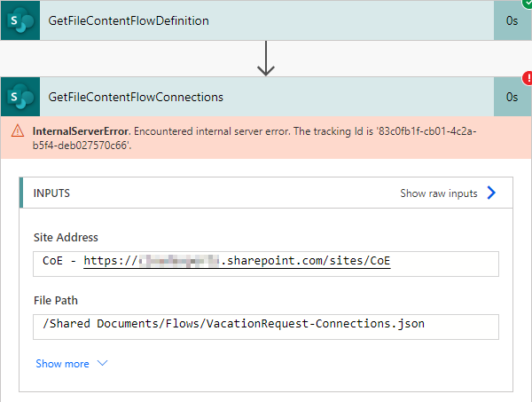Open Show raw inputs link
The height and width of the screenshot is (402, 532).
click(x=439, y=193)
